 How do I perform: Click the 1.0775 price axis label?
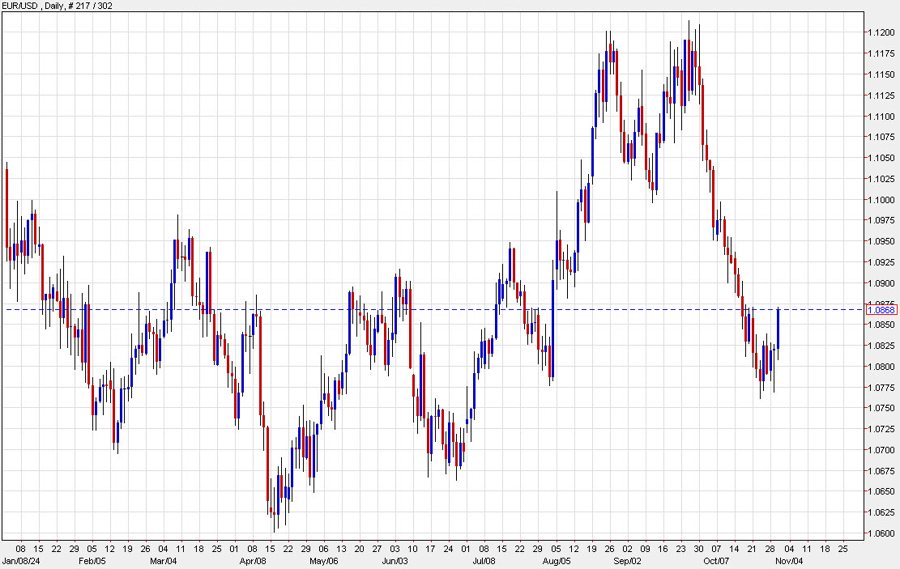[x=881, y=388]
